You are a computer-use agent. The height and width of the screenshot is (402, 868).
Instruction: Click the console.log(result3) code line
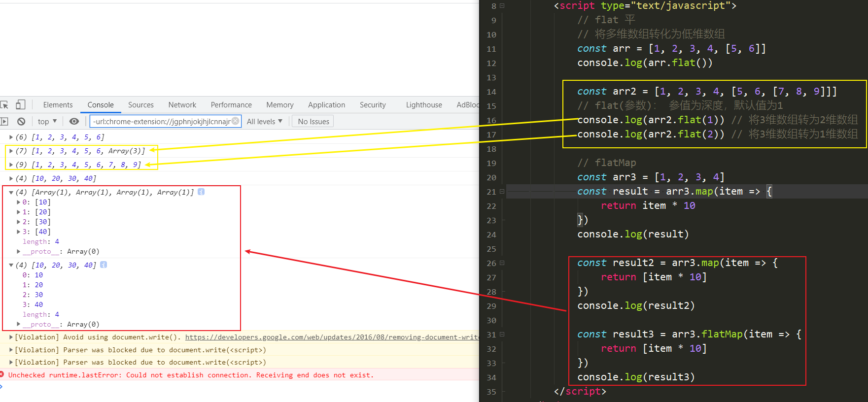click(636, 377)
